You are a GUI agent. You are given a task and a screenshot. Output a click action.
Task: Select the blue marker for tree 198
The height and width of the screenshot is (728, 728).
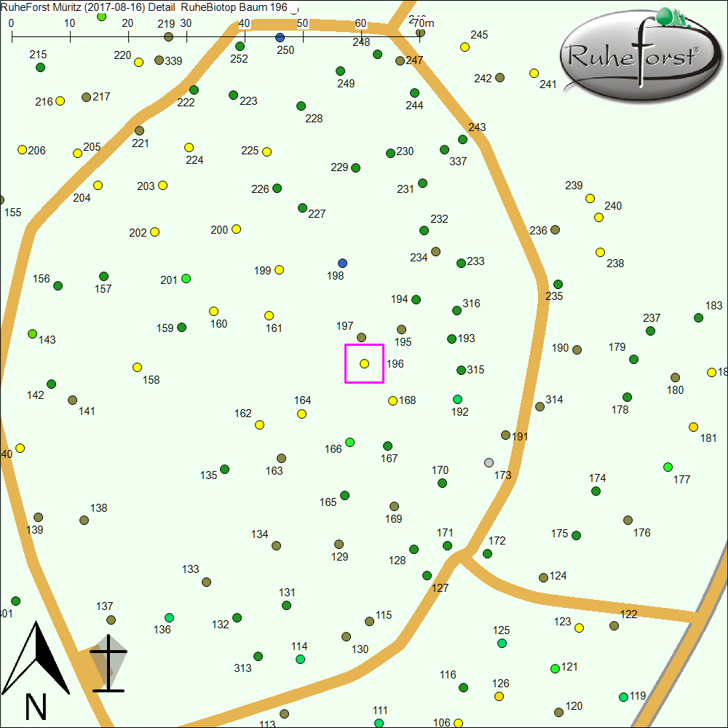tap(343, 263)
